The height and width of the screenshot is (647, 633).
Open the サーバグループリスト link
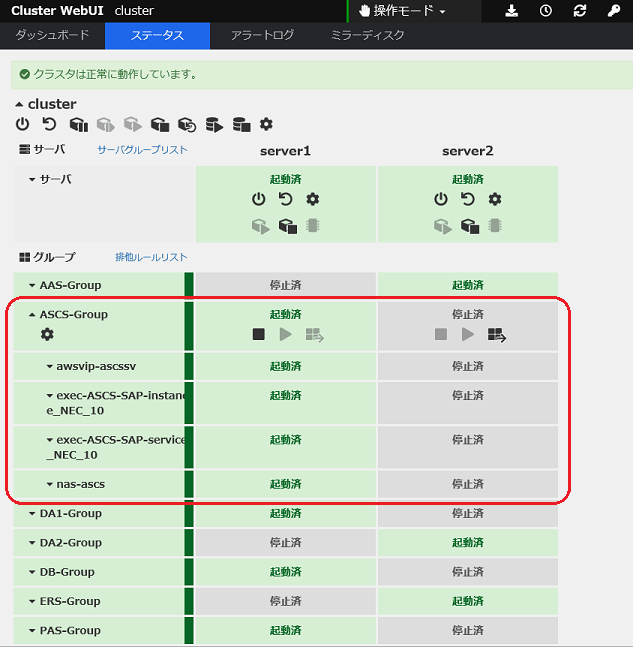tap(142, 150)
